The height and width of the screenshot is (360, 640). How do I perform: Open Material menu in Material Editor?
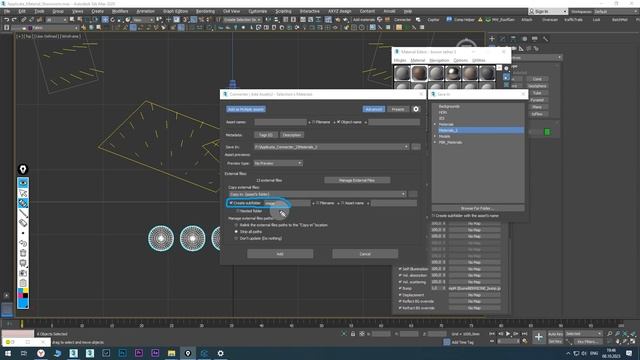[x=418, y=60]
